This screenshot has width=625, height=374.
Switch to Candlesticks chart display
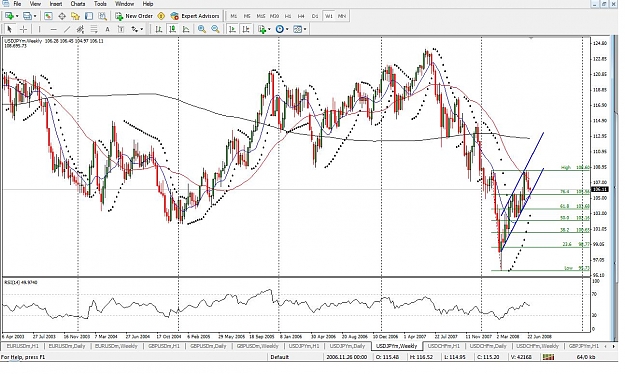pos(173,29)
